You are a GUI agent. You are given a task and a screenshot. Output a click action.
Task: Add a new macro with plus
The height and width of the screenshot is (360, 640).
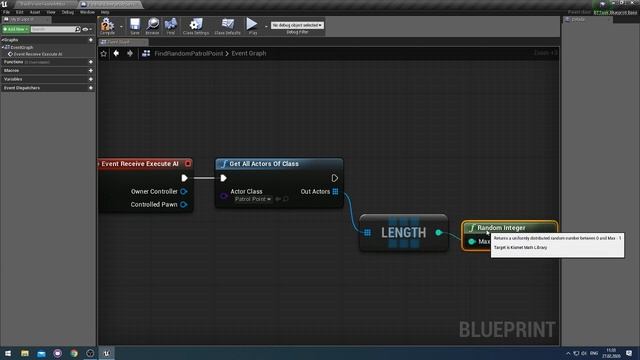[x=91, y=71]
